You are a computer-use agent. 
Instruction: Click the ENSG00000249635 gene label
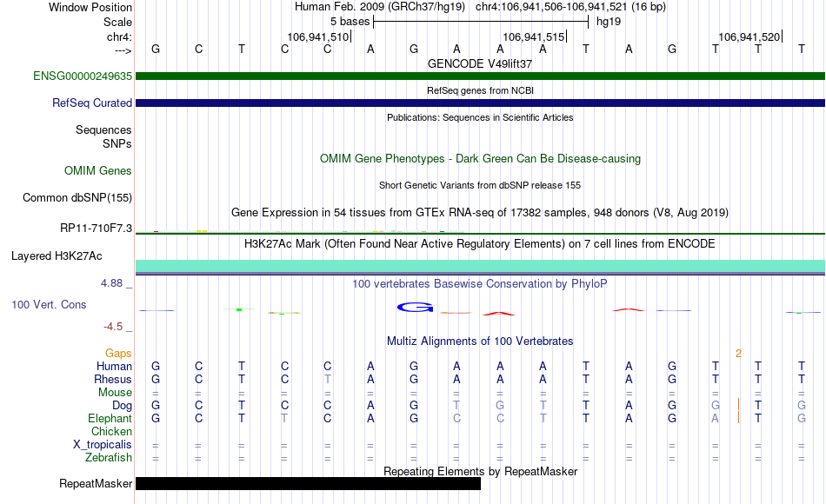pos(83,76)
